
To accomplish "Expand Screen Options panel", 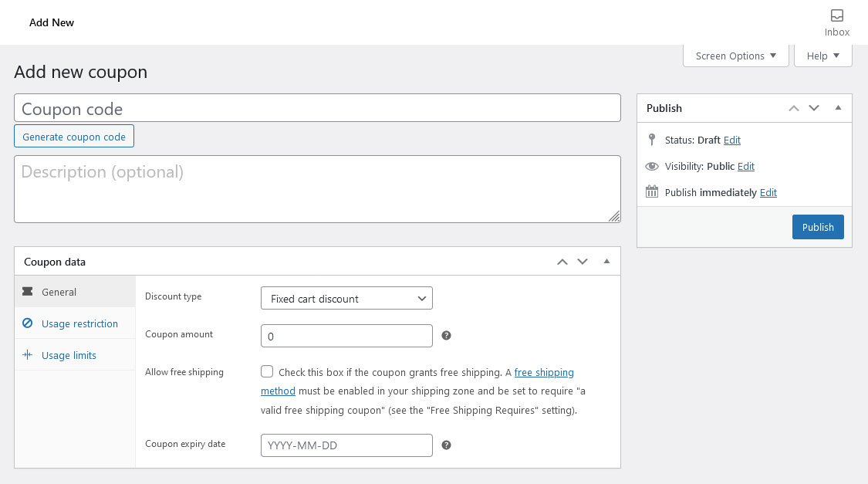I will click(x=736, y=56).
